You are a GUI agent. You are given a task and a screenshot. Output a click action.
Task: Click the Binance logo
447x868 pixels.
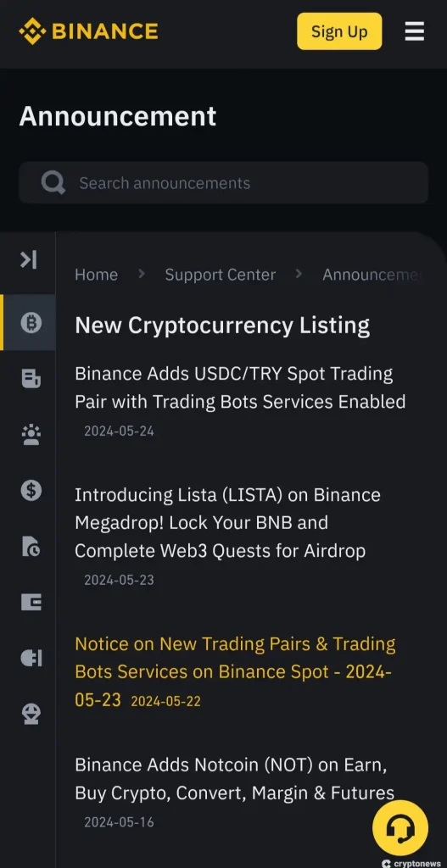(88, 31)
